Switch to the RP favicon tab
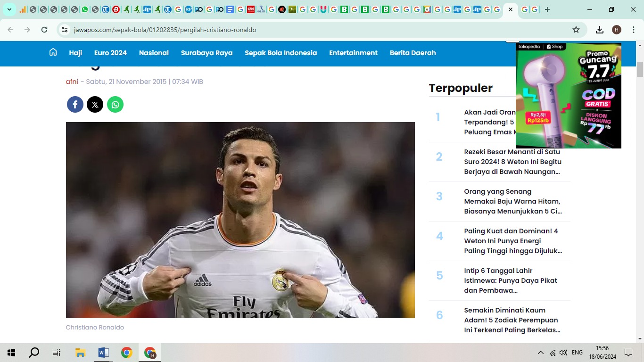This screenshot has width=644, height=362. pos(189,9)
